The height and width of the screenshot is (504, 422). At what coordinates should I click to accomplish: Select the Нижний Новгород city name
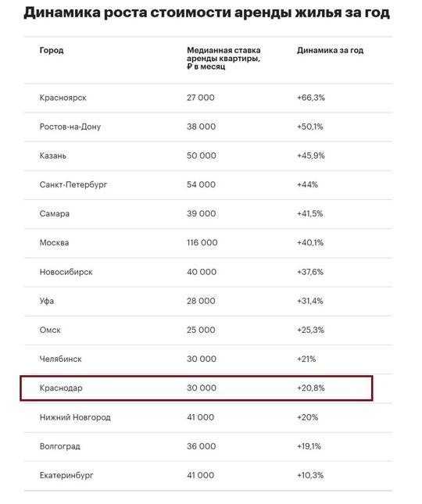coord(75,417)
